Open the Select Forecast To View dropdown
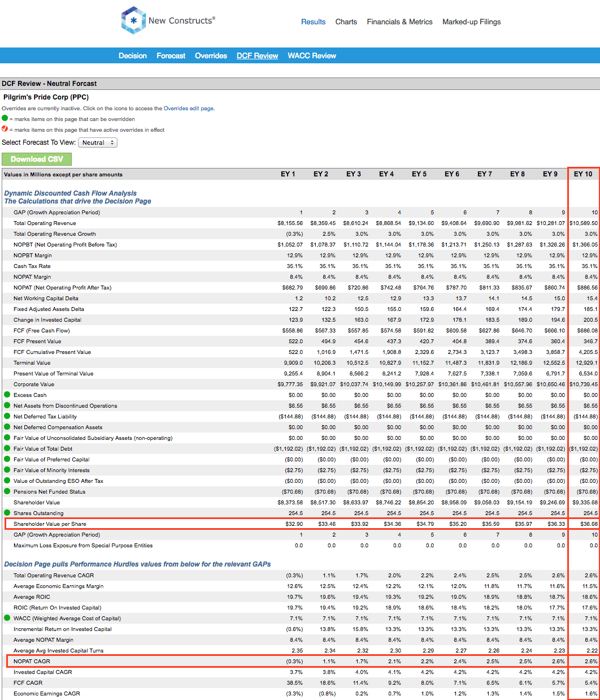This screenshot has height=700, width=600. (x=98, y=142)
